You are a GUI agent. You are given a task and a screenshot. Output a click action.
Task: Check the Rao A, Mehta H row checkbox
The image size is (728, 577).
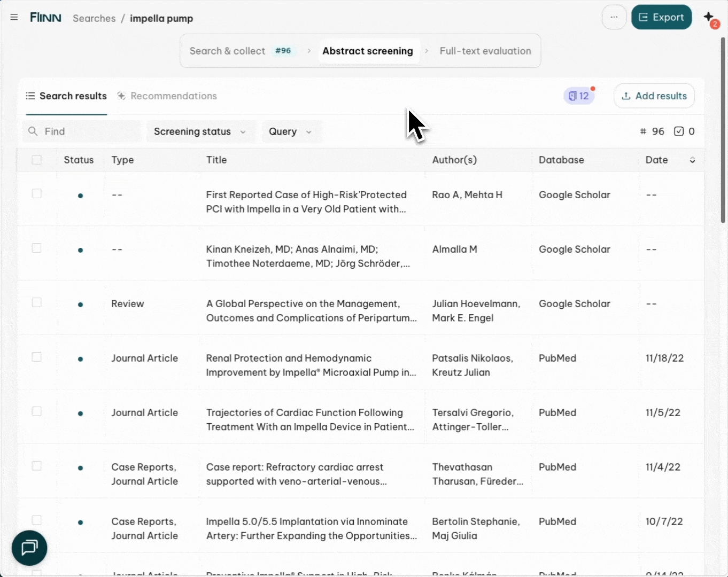click(x=36, y=193)
